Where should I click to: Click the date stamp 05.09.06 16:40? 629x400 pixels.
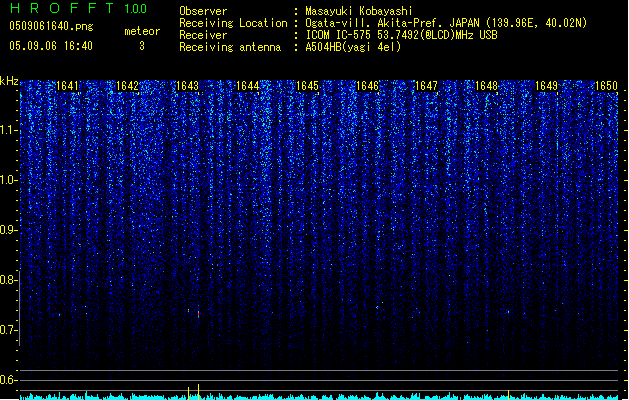(x=51, y=46)
